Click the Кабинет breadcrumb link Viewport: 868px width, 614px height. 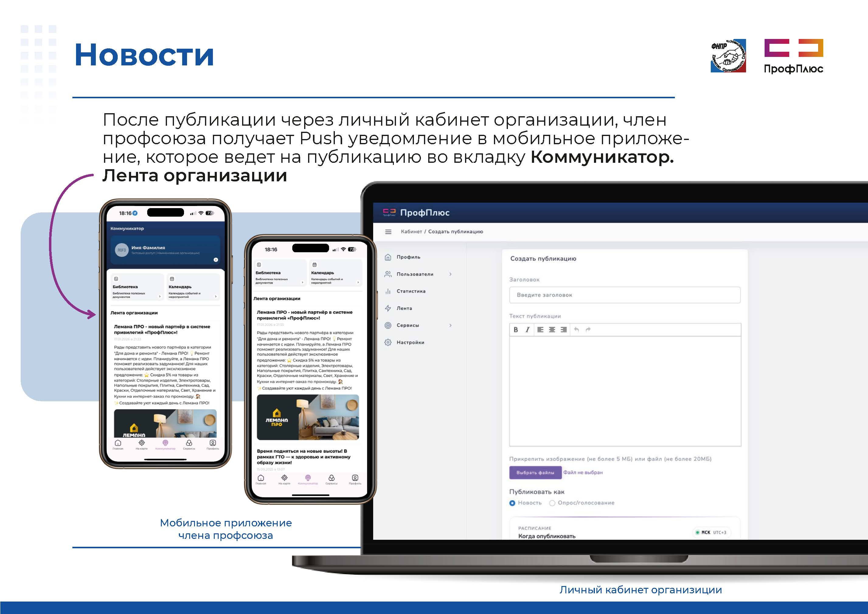pyautogui.click(x=411, y=232)
